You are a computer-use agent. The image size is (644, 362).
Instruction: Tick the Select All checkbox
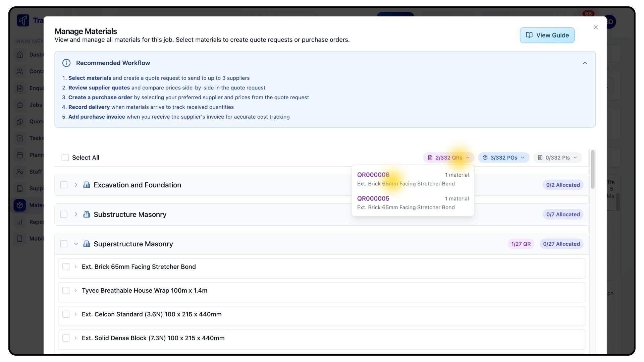tap(65, 158)
